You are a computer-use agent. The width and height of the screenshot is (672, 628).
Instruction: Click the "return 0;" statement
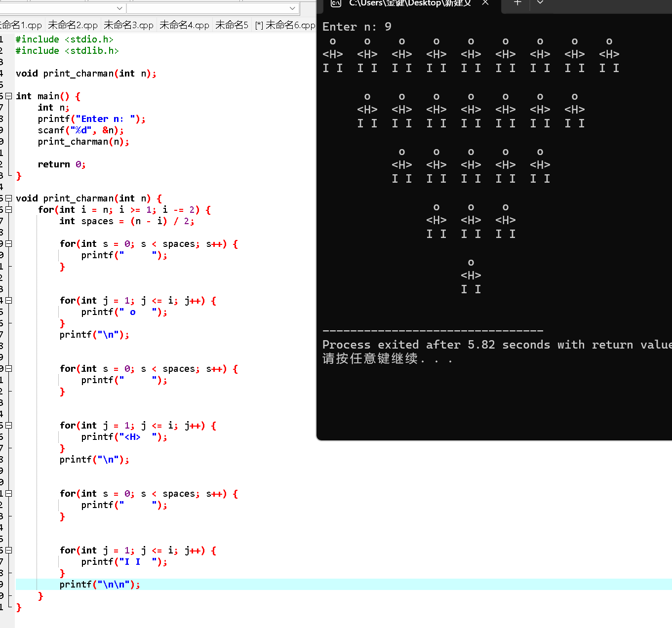(62, 164)
